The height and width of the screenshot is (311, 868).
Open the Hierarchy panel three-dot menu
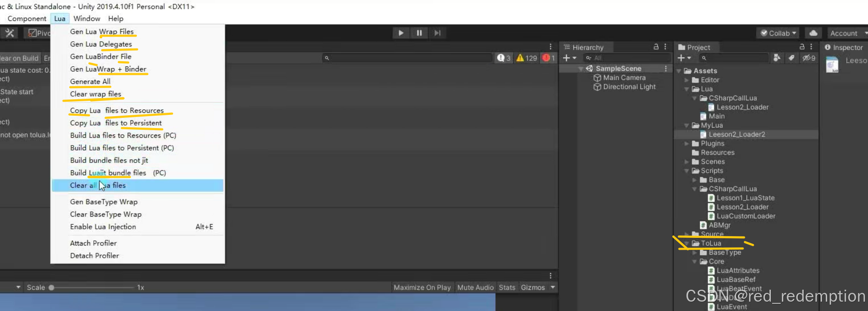click(665, 47)
